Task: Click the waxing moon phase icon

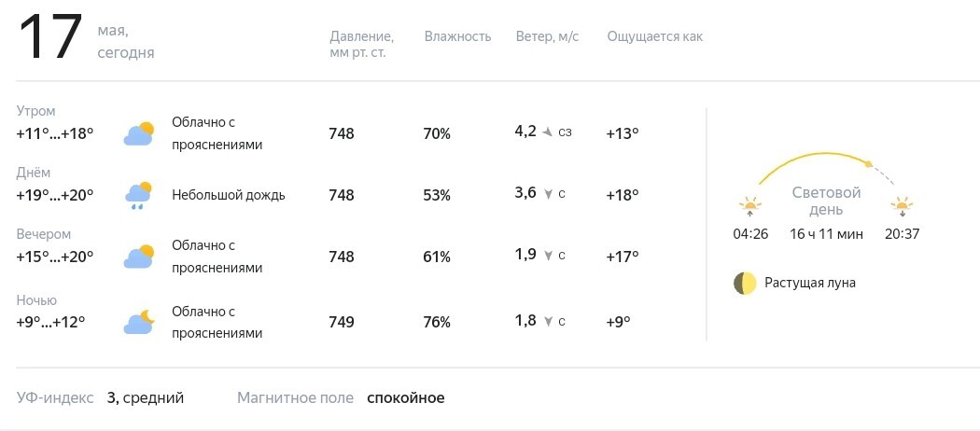Action: (x=745, y=283)
